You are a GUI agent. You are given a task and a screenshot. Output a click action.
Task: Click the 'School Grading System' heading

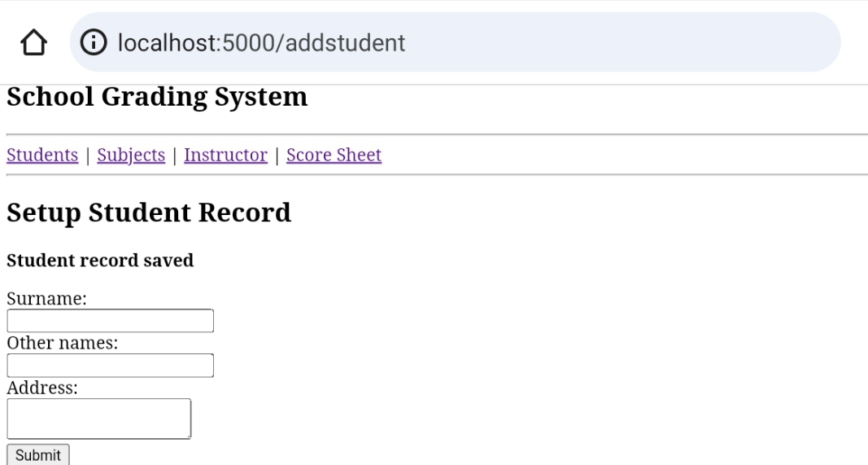(157, 97)
